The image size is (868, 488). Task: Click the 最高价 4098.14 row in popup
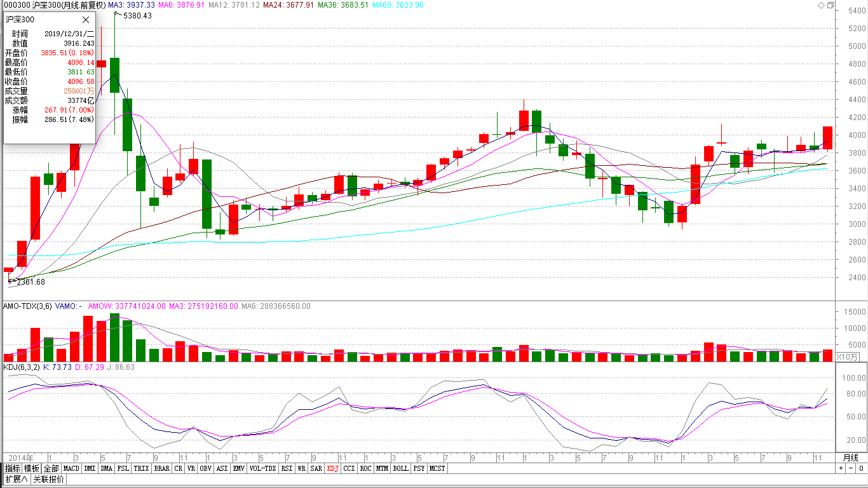point(50,62)
